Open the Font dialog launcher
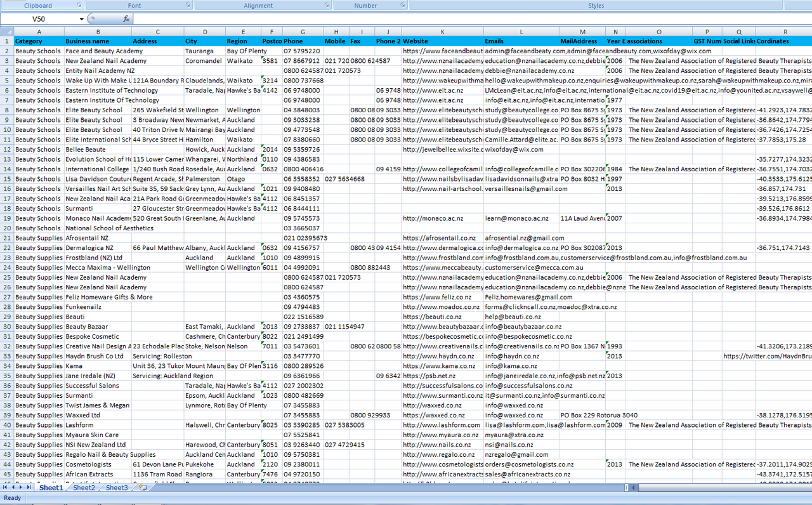812x505 pixels. pos(188,5)
